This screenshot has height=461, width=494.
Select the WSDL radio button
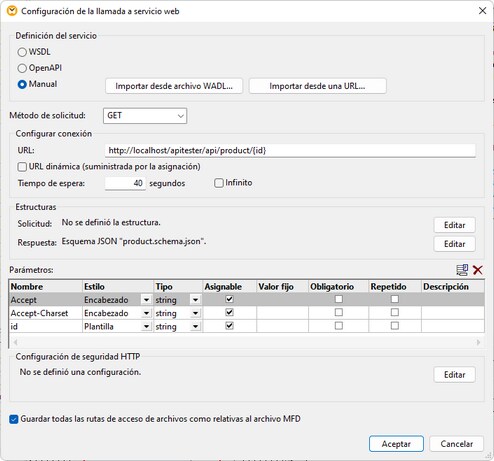click(22, 52)
